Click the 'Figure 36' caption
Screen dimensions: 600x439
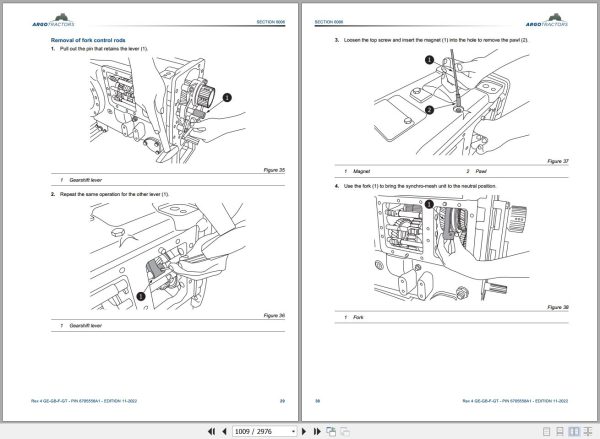(274, 315)
